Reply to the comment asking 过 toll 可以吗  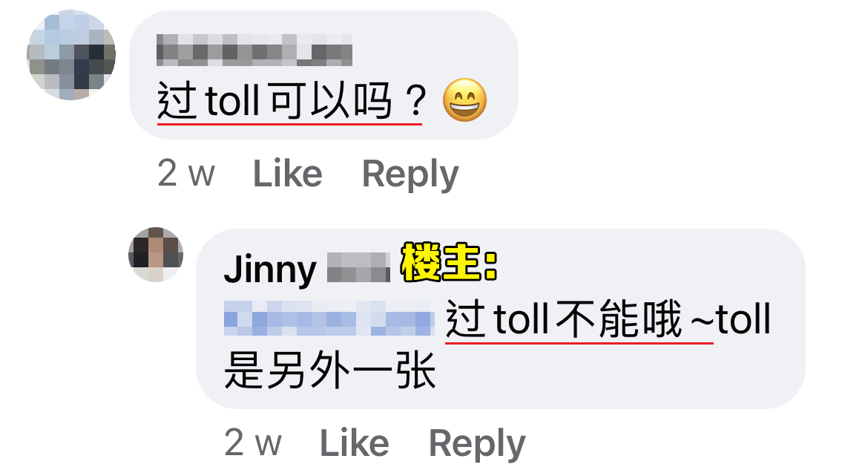pyautogui.click(x=410, y=175)
